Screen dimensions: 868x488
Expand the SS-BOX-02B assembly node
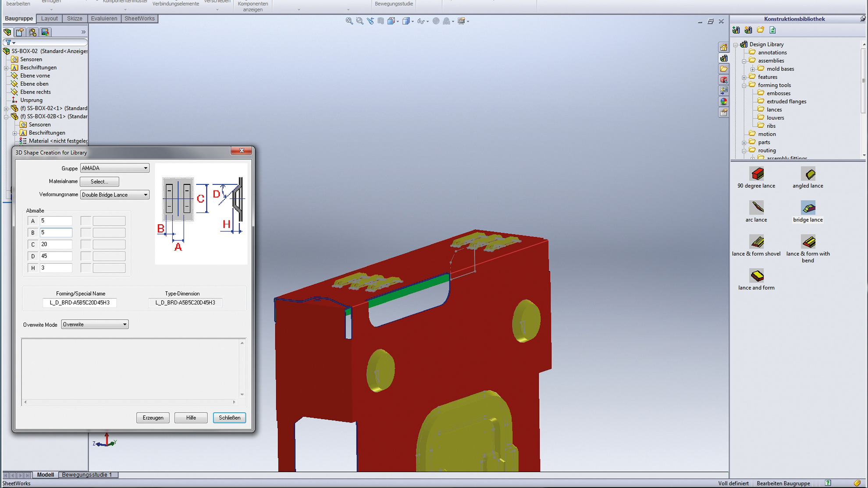(x=6, y=116)
